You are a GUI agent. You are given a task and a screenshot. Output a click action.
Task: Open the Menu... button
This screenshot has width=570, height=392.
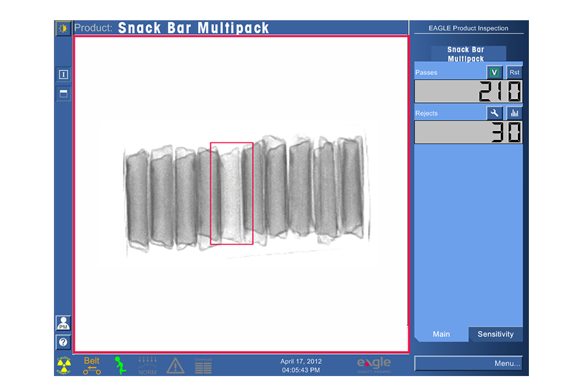pyautogui.click(x=468, y=363)
